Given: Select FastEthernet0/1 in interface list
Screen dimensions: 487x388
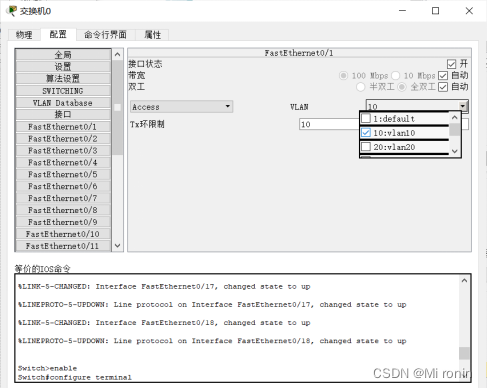Looking at the screenshot, I should (63, 127).
